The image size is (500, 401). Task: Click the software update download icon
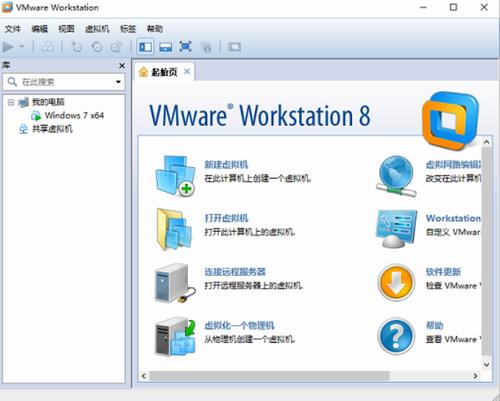coord(396,283)
